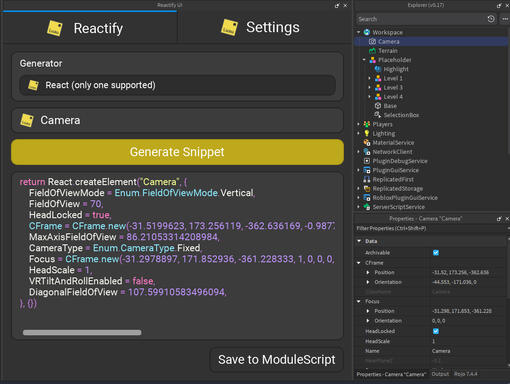Click the Explorer Search input field
510x384 pixels.
click(x=421, y=19)
